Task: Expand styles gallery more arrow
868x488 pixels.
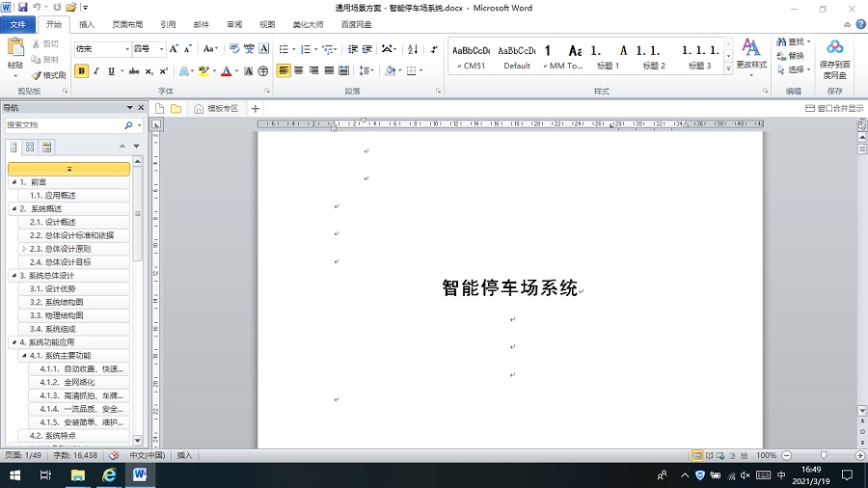Action: pyautogui.click(x=728, y=68)
